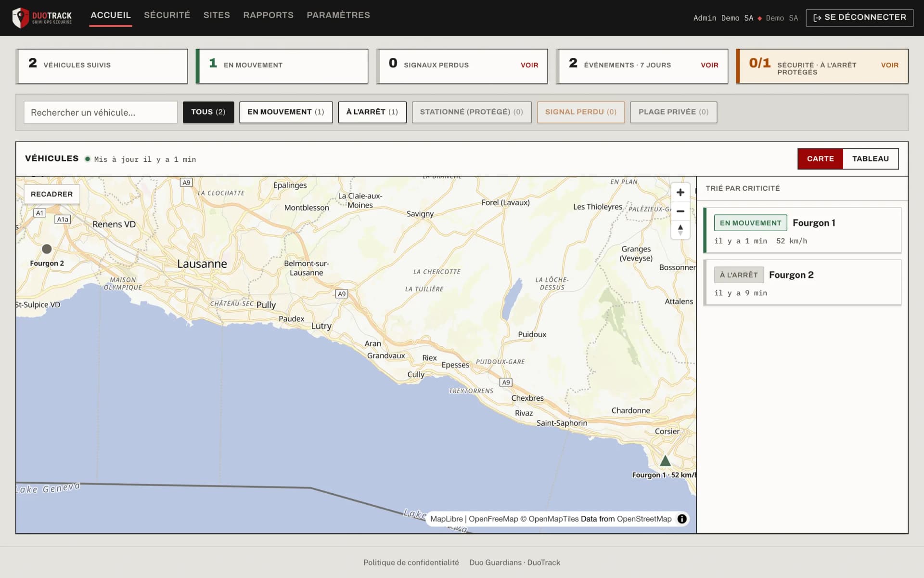Screen dimensions: 924x578
Task: Switch to Tableau view
Action: (x=871, y=159)
